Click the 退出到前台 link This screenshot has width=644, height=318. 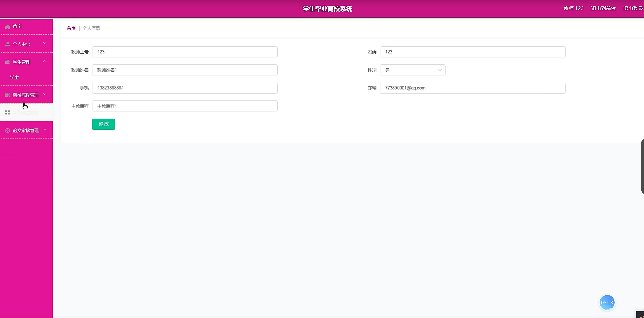(x=603, y=8)
